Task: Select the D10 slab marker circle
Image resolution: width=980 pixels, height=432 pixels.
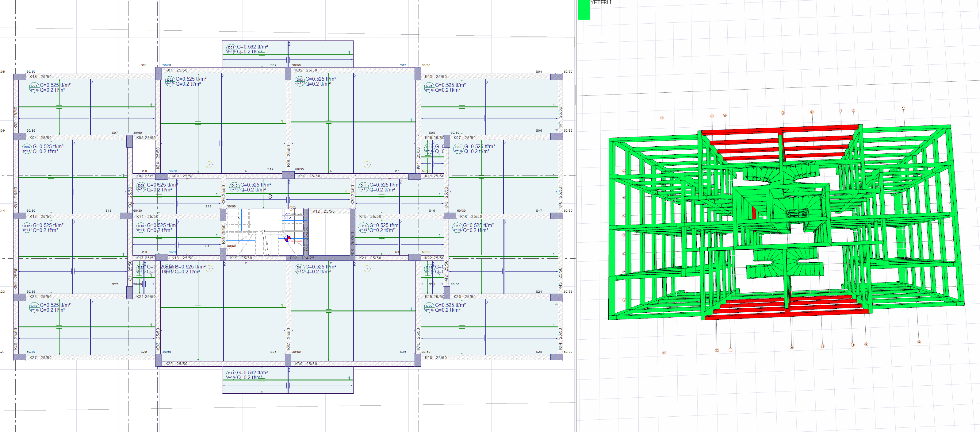Action: coord(234,187)
